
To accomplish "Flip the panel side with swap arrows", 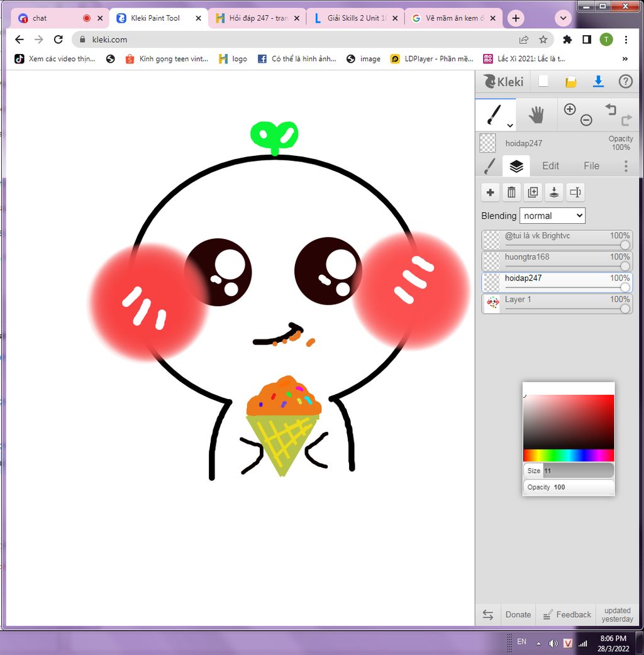I will tap(488, 615).
